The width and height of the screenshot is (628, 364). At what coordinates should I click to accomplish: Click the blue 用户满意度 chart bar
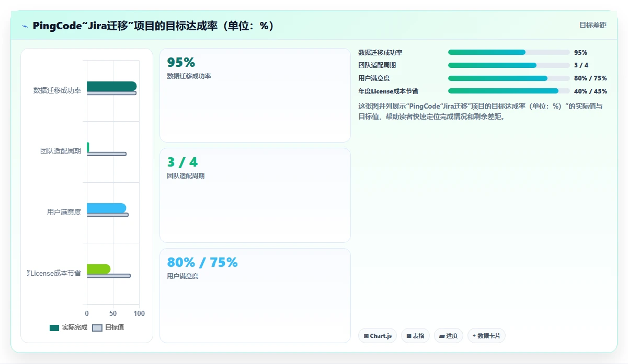(106, 208)
